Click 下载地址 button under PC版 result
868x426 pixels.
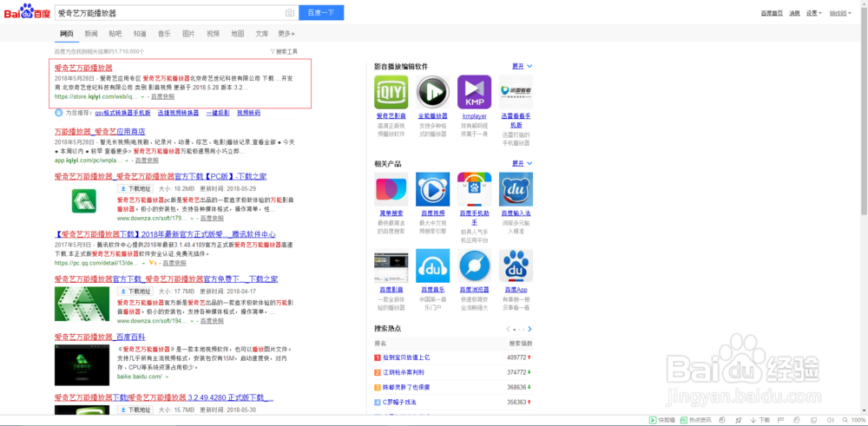point(135,188)
